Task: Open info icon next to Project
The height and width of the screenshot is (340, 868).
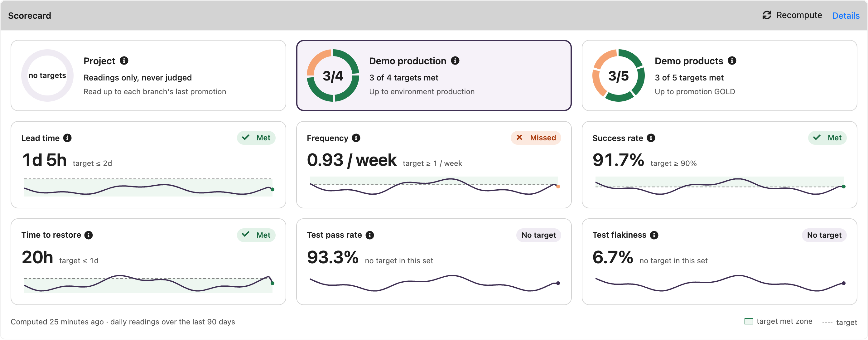Action: click(x=124, y=61)
